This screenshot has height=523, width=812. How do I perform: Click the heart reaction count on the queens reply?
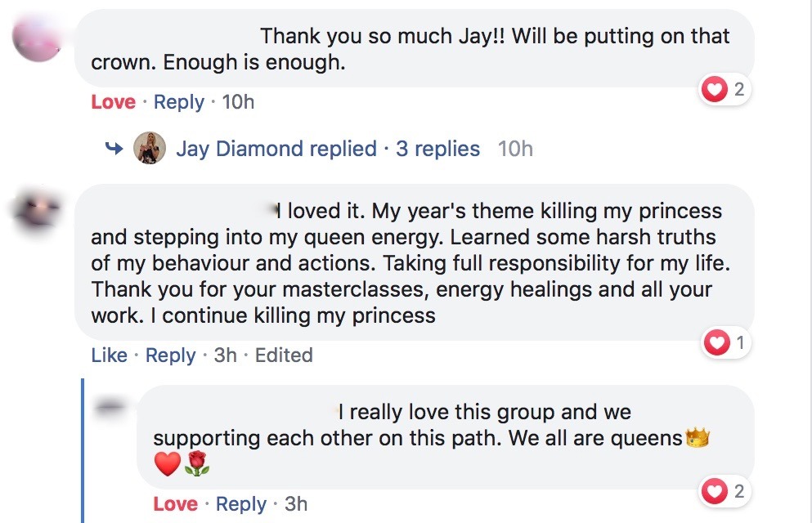pos(725,491)
